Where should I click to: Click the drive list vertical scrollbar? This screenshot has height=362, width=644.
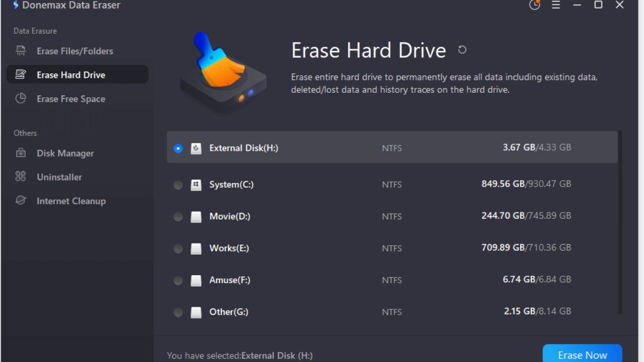tap(620, 221)
